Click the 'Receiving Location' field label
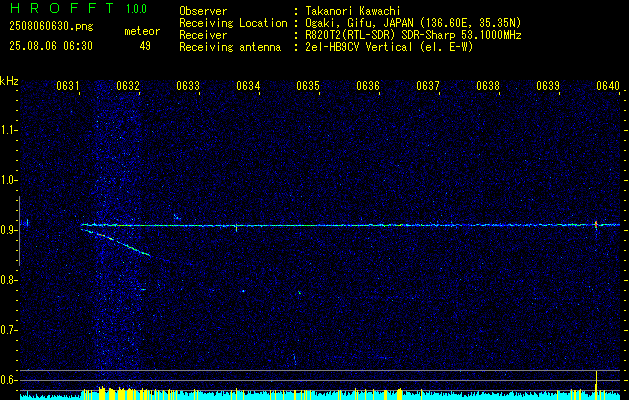Screen dimensions: 629x400 coord(233,23)
